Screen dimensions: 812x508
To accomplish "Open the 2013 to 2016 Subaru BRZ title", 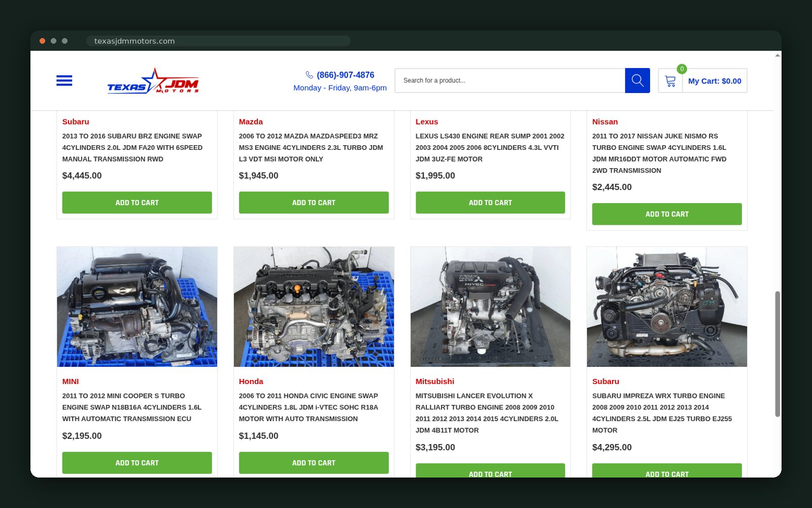I will tap(132, 147).
